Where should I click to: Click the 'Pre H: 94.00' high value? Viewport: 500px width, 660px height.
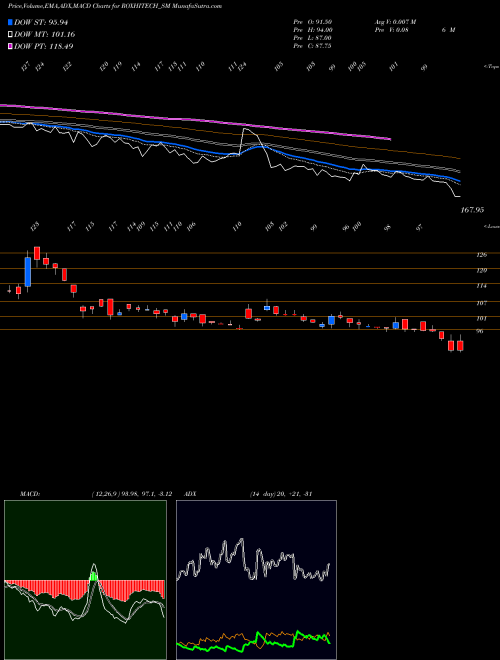(313, 30)
